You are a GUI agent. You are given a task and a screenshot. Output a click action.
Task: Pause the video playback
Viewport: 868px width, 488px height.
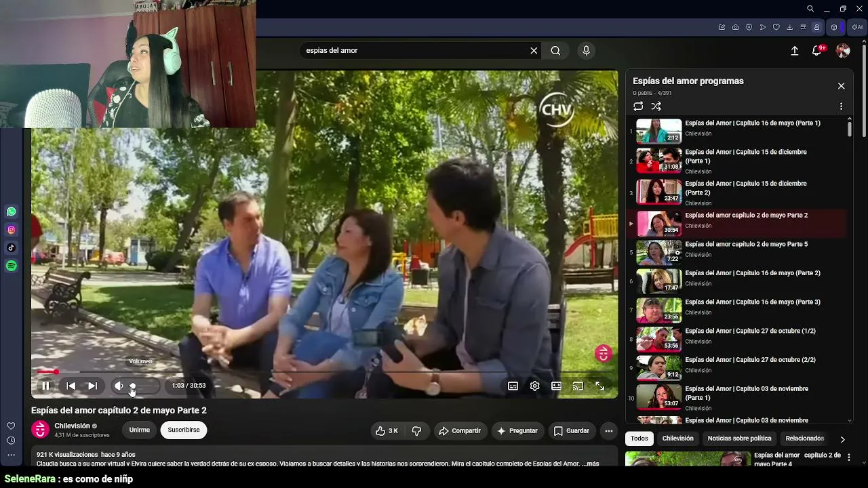(x=45, y=386)
